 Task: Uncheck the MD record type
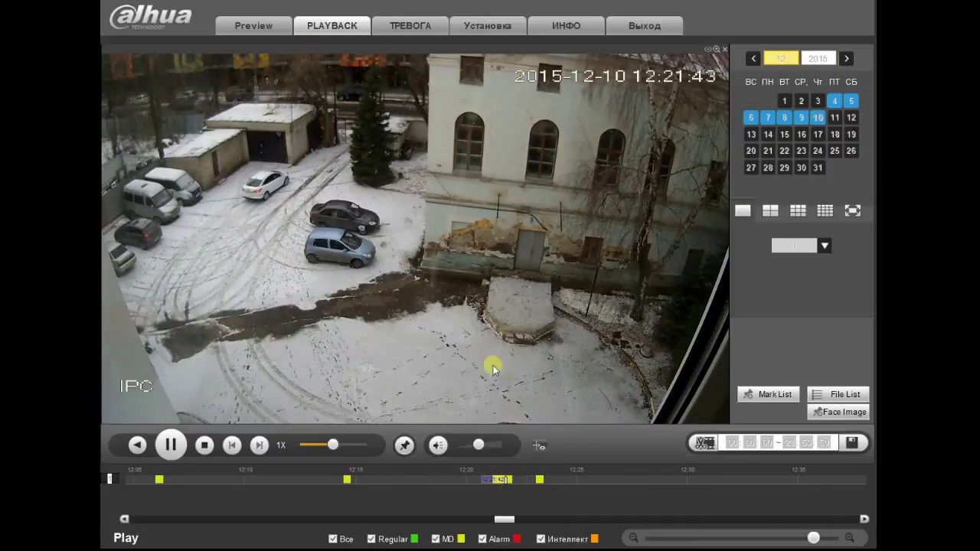pyautogui.click(x=436, y=539)
